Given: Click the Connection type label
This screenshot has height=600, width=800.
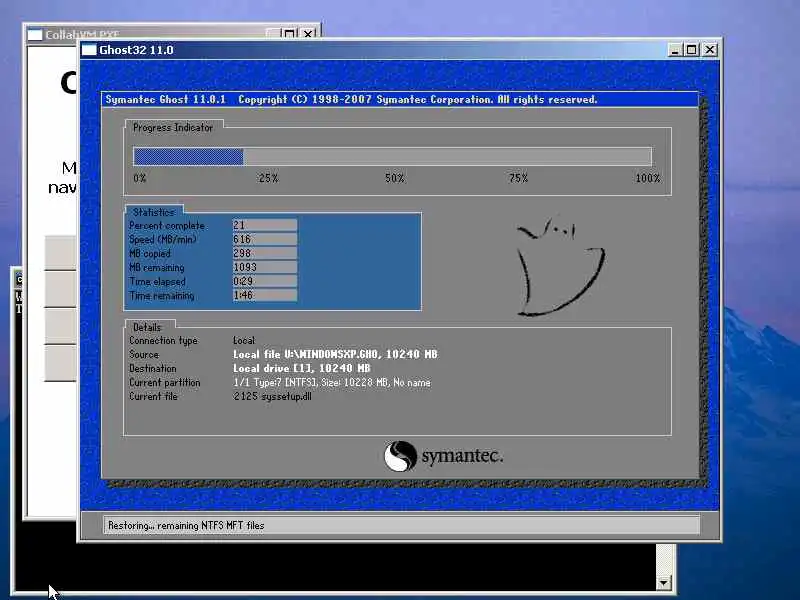Looking at the screenshot, I should (163, 341).
